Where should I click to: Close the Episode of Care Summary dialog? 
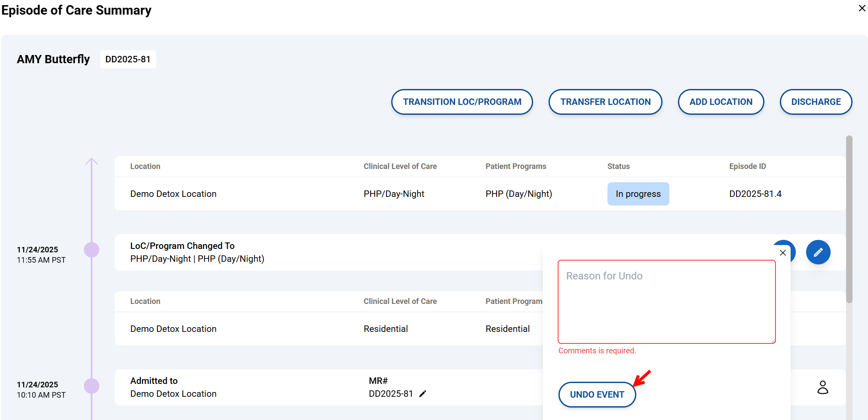[x=862, y=8]
